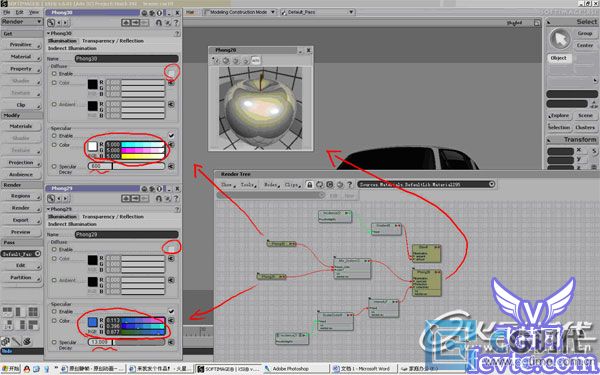Click Scene button in Select panel
Image resolution: width=600 pixels, height=375 pixels.
(x=585, y=115)
